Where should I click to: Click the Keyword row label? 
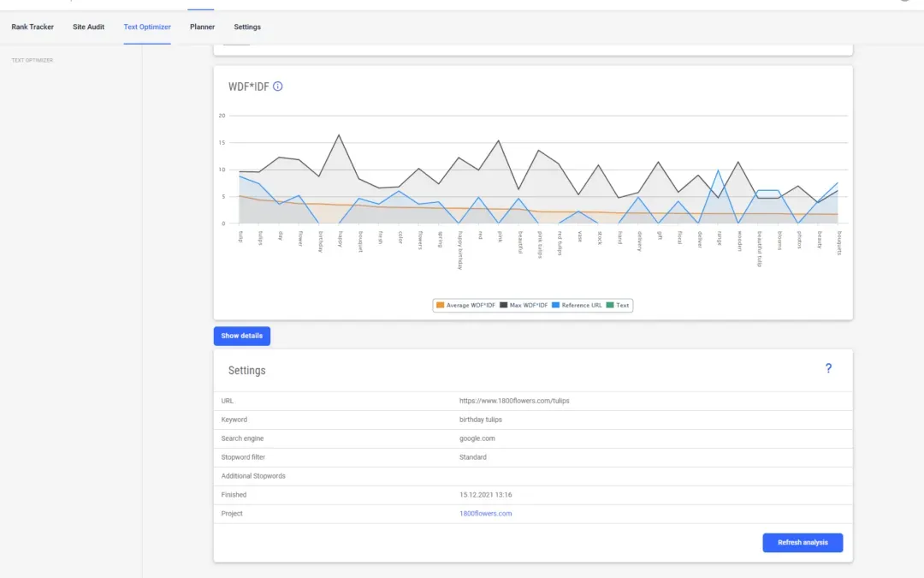(234, 420)
